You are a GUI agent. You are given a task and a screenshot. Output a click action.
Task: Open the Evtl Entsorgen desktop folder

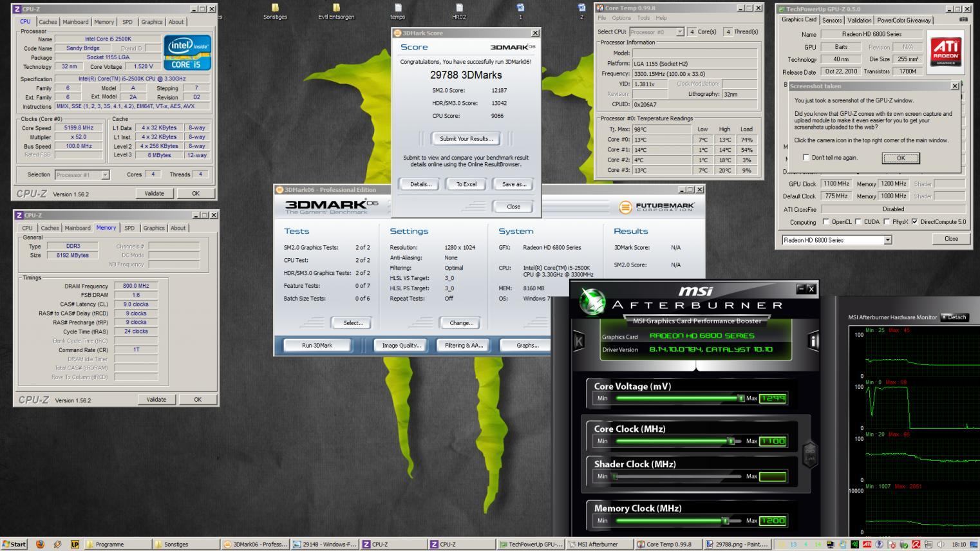coord(336,12)
